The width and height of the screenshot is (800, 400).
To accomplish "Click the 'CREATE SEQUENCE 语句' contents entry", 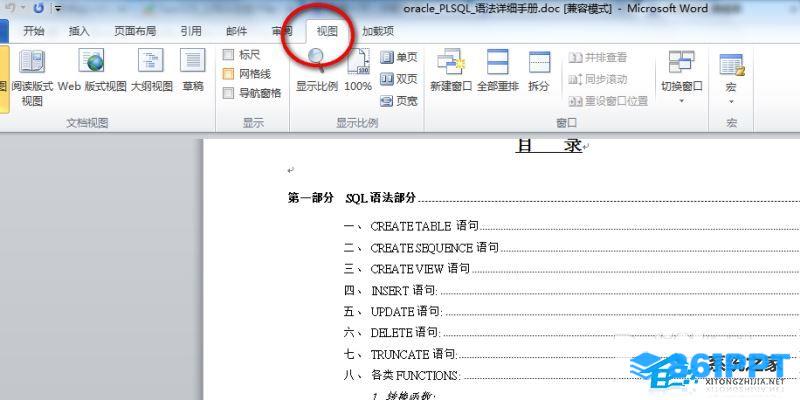I will click(x=435, y=247).
